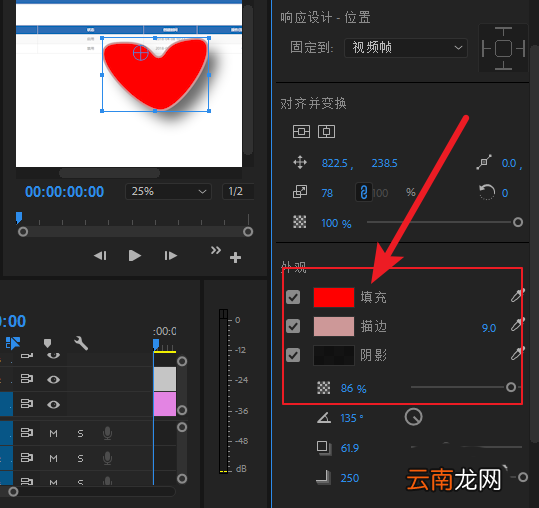Viewport: 539px width, 508px height.
Task: Mute the first audio track with M
Action: click(53, 433)
